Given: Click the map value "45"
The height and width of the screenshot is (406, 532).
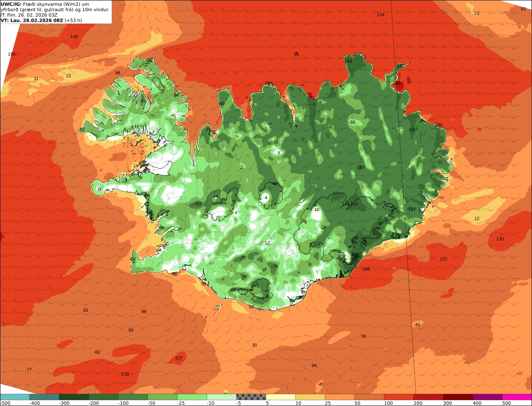Looking at the screenshot, I should coord(417,325).
